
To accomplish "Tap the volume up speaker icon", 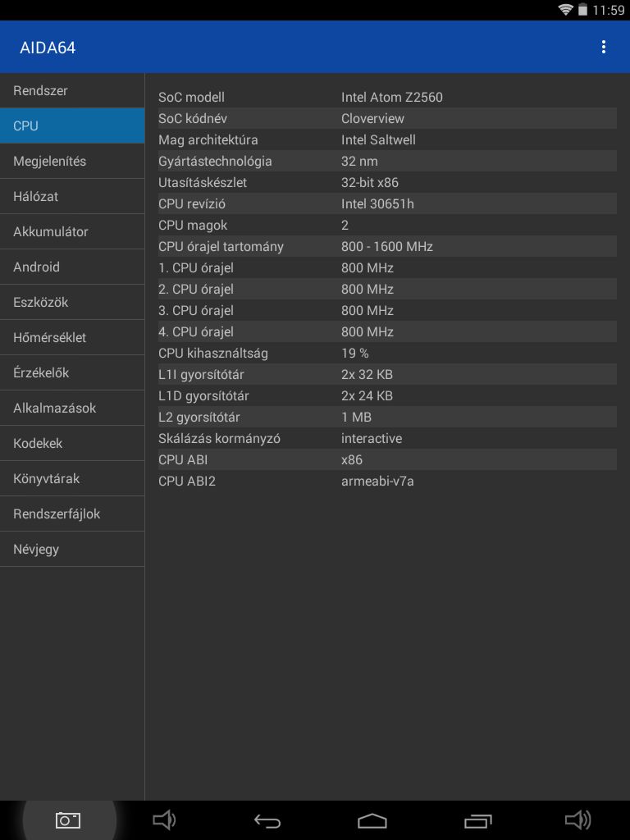I will click(x=578, y=819).
